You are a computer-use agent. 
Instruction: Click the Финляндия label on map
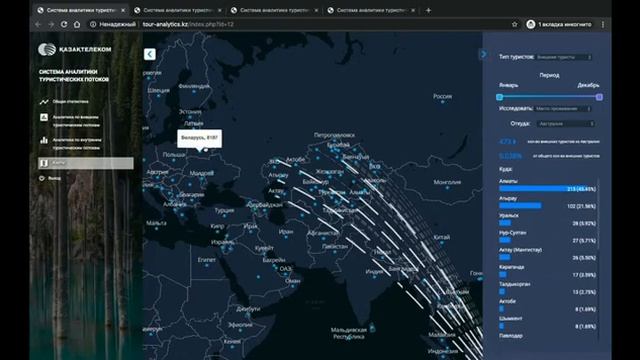coord(194,86)
